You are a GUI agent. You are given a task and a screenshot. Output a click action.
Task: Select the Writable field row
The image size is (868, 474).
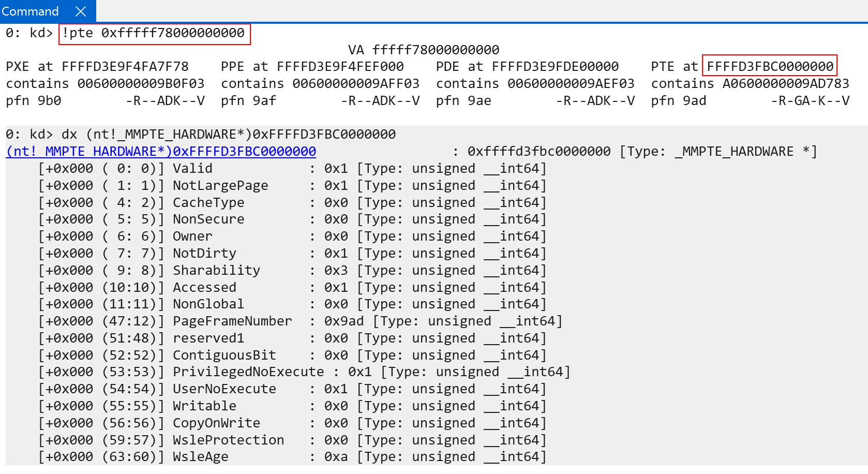tap(204, 406)
